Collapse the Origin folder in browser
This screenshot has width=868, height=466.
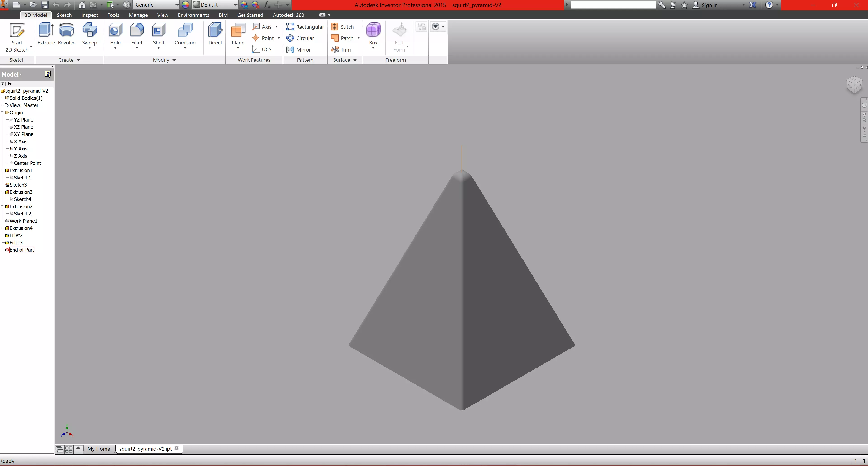[2, 112]
